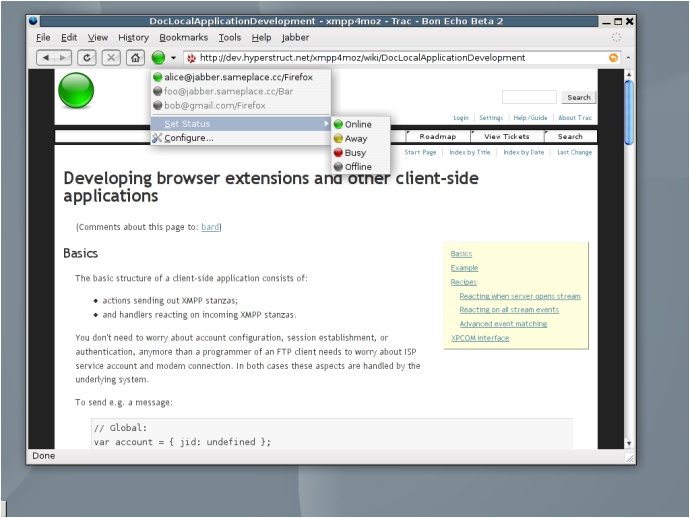
Task: Switch to the View Tickets tab
Action: [x=506, y=136]
